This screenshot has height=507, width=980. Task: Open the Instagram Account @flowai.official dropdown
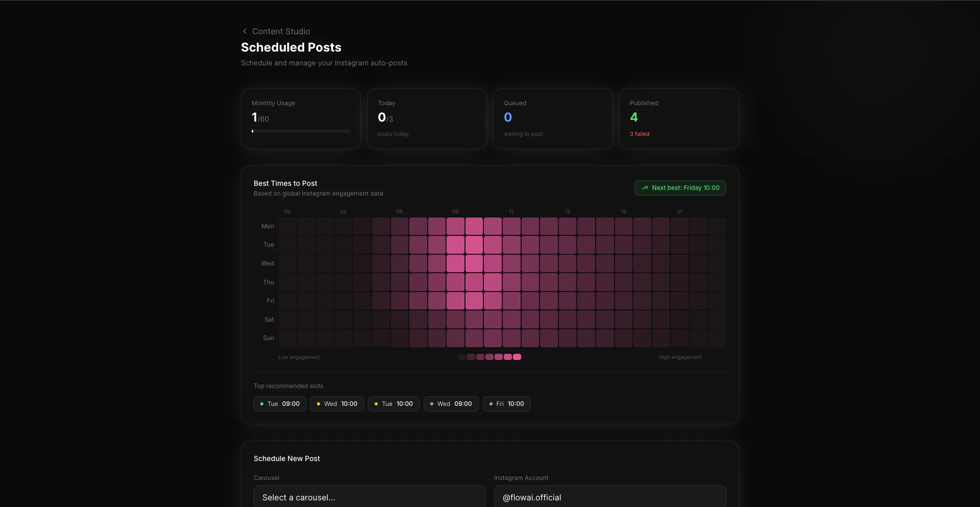(610, 496)
